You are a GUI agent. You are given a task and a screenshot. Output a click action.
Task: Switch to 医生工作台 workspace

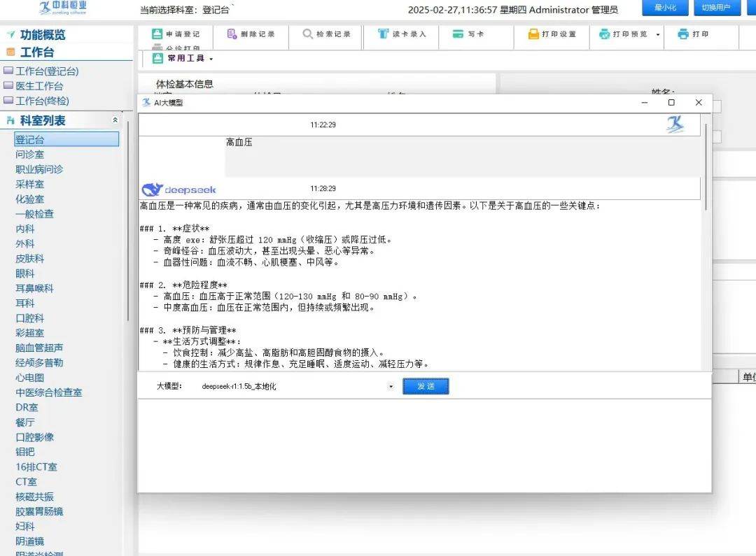(38, 86)
